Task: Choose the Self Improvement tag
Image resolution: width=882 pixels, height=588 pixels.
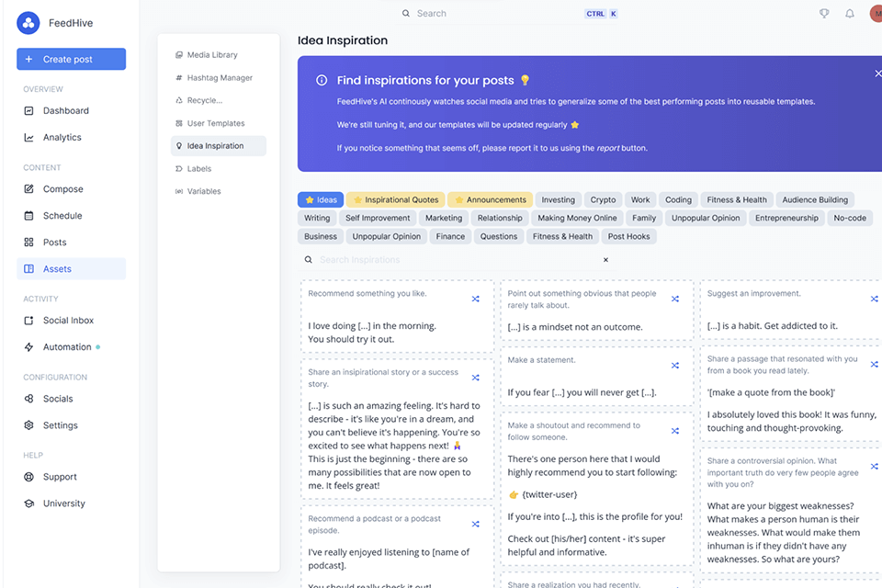Action: coord(378,218)
